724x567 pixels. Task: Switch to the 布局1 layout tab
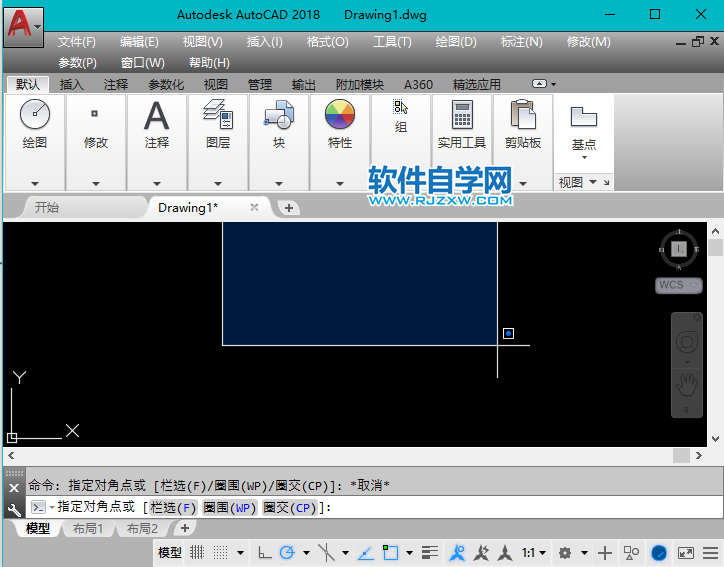click(88, 528)
